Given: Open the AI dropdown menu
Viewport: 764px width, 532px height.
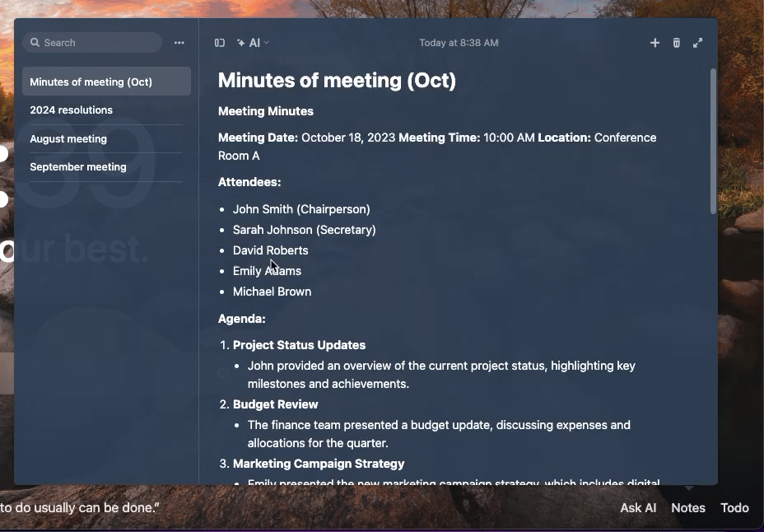Looking at the screenshot, I should coord(253,43).
